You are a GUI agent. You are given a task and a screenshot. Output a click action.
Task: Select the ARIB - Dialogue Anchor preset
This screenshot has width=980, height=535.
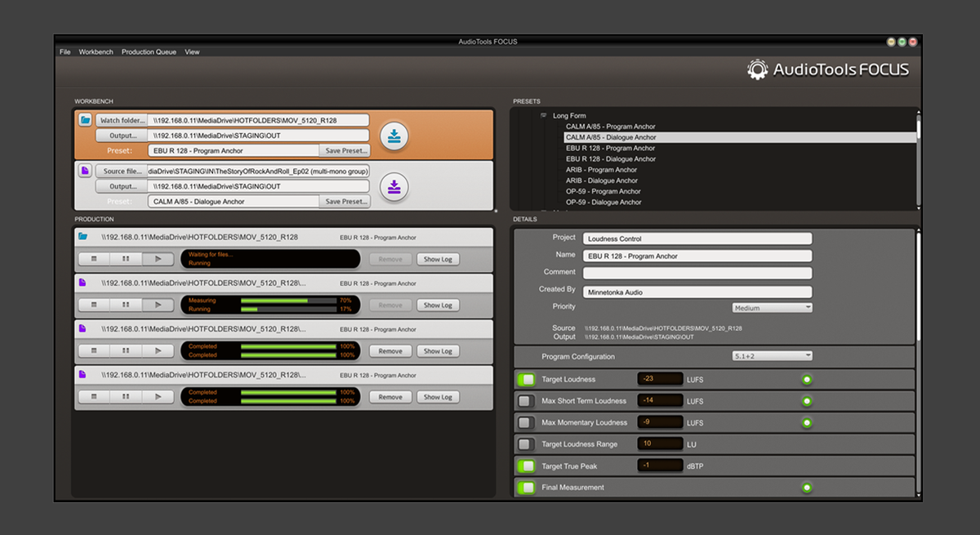(602, 181)
